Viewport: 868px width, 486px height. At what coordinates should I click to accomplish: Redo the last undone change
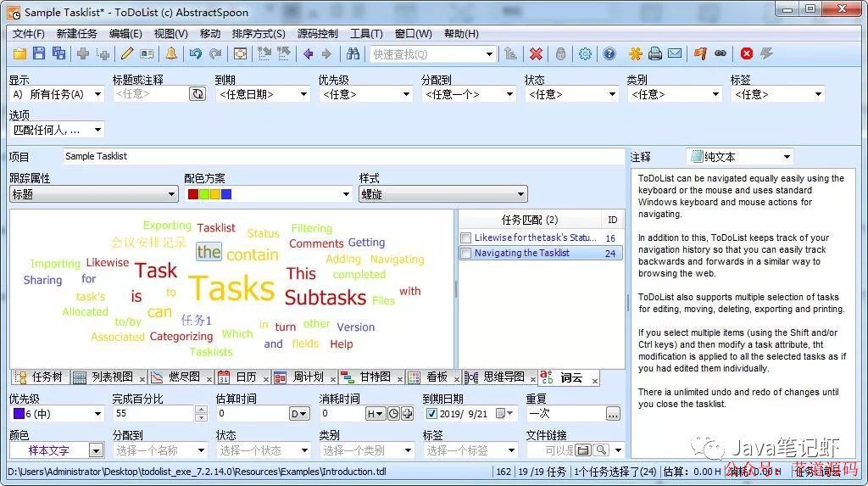[215, 53]
